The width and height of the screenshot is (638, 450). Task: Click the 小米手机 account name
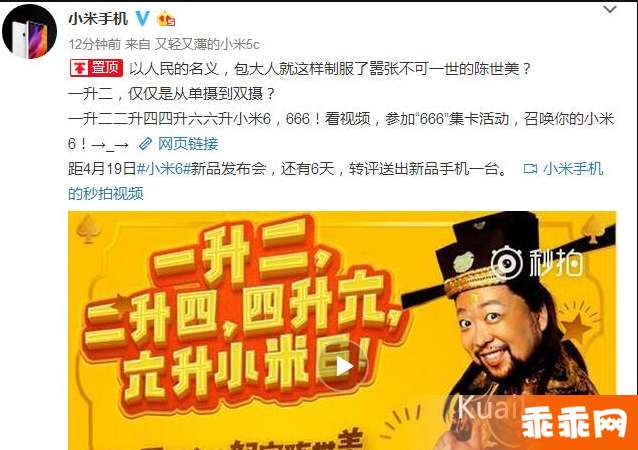tap(98, 18)
